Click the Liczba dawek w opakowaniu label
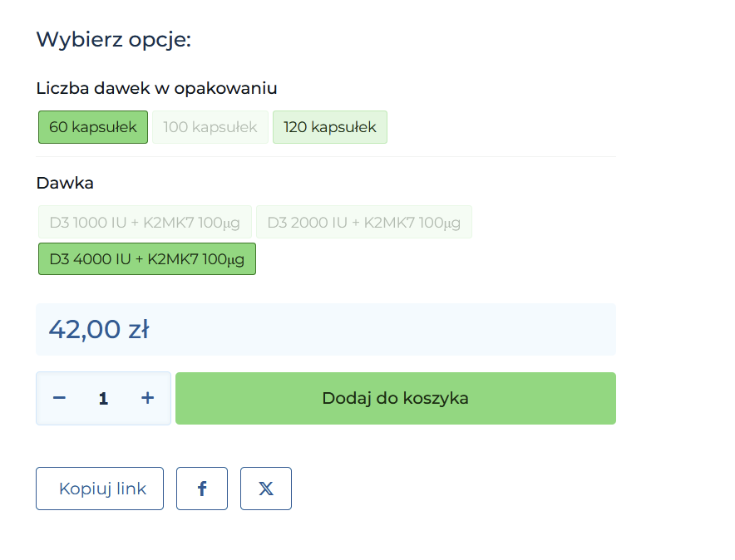This screenshot has height=560, width=735. [156, 88]
